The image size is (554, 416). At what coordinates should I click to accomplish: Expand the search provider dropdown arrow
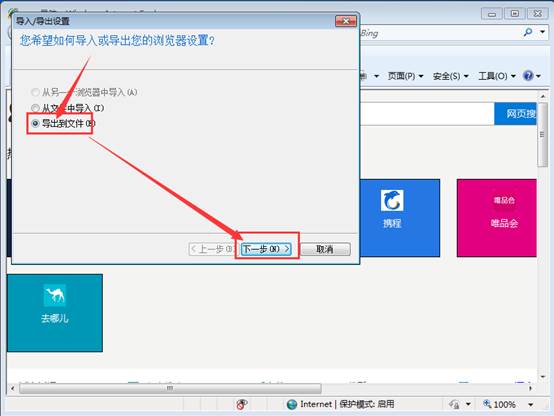coord(542,32)
